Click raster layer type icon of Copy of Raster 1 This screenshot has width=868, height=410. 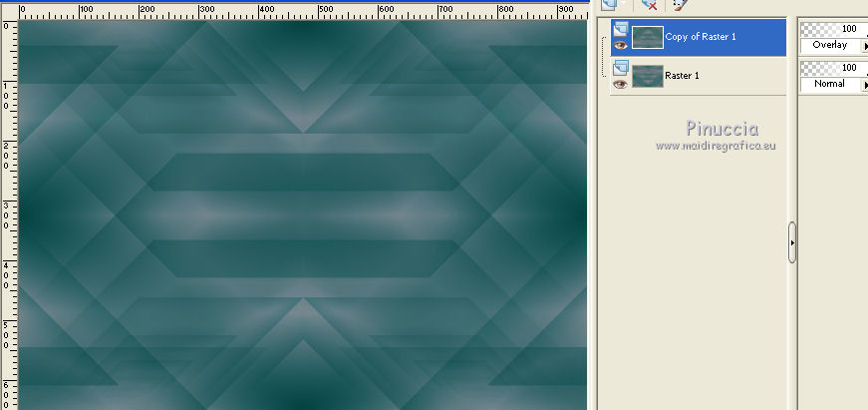click(x=621, y=28)
